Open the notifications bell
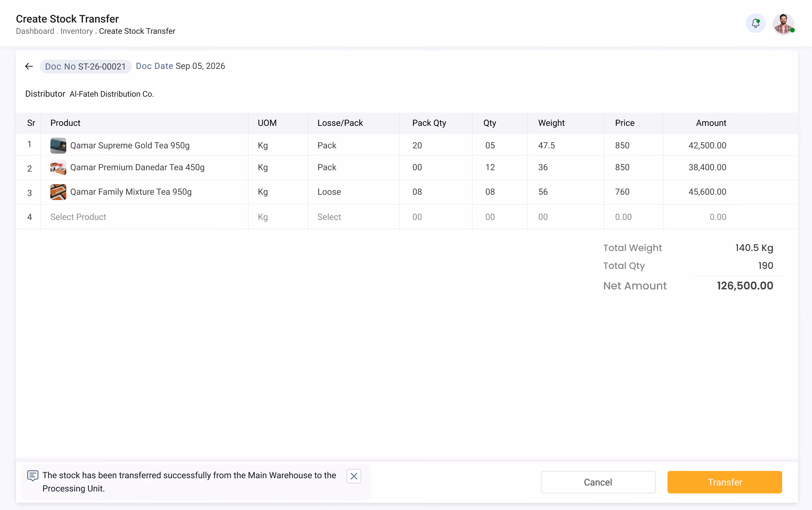This screenshot has width=812, height=510. pos(755,23)
